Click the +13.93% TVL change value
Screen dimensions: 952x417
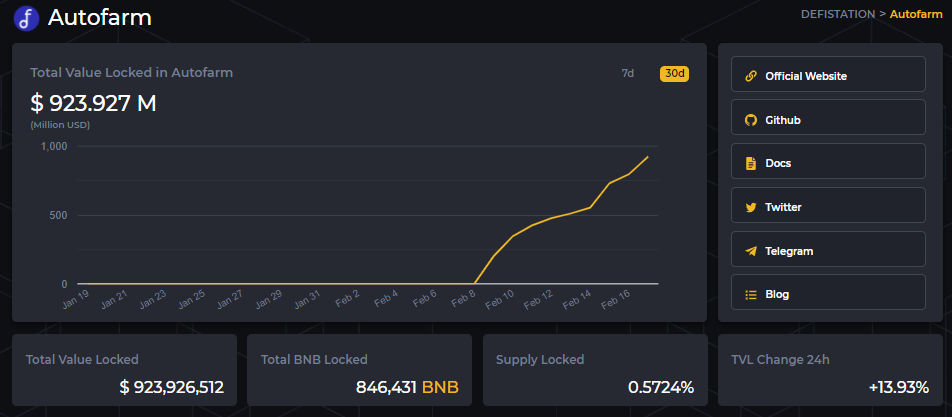(899, 387)
